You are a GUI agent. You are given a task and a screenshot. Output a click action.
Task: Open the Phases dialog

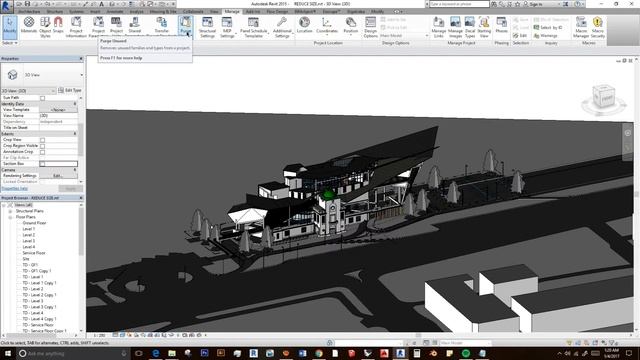coord(501,25)
